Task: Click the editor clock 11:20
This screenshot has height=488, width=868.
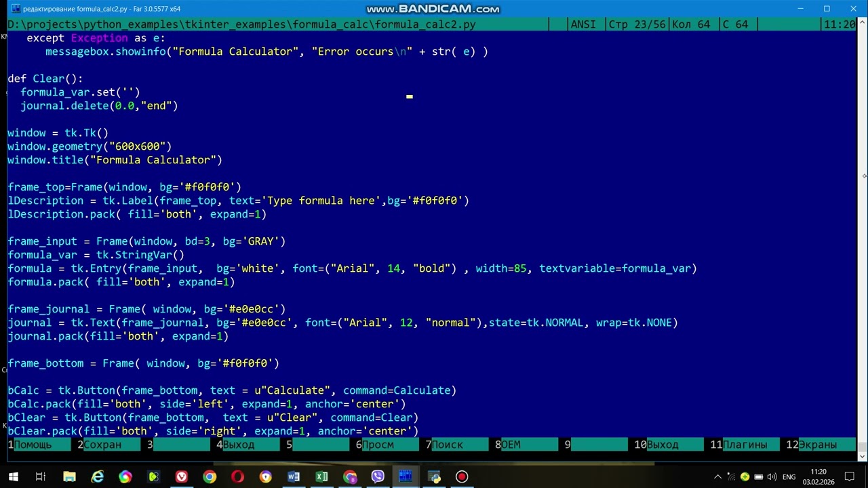Action: click(x=839, y=24)
